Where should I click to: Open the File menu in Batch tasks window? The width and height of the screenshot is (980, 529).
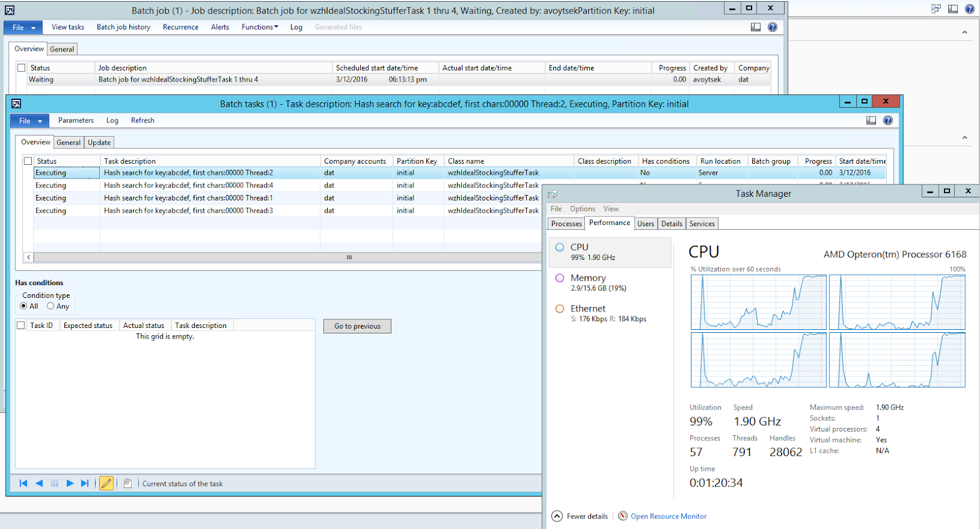pos(30,121)
